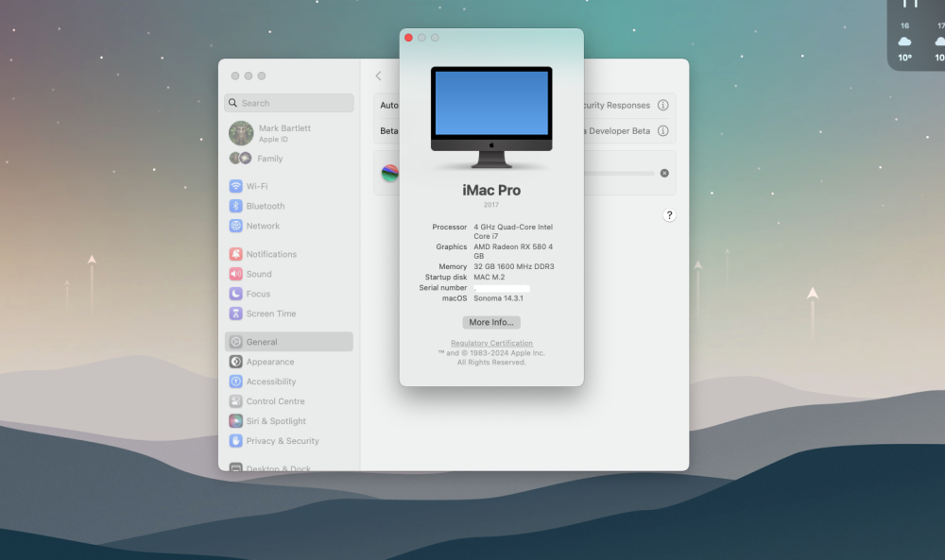Click the '4 GHz Quad-Core Intel' processor text
This screenshot has width=945, height=560.
tap(513, 231)
